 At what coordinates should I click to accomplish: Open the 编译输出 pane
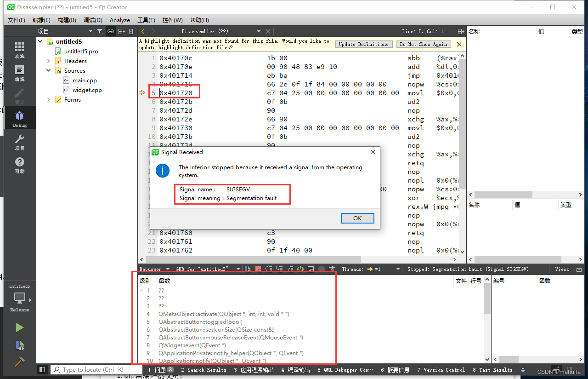pos(296,370)
